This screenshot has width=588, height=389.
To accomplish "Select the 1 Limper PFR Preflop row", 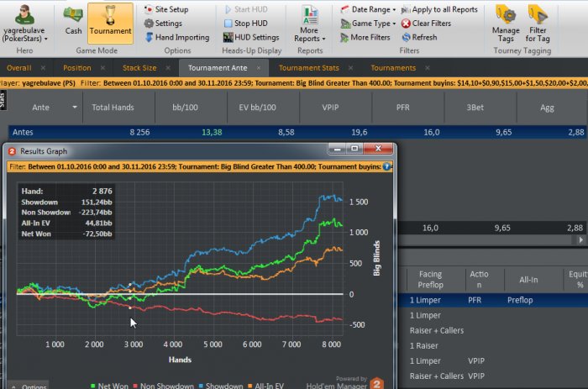I will [x=492, y=300].
